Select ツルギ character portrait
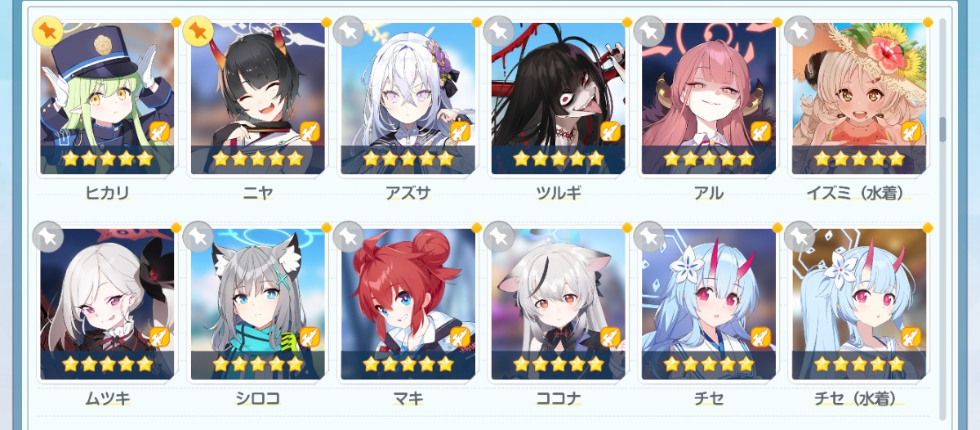Image resolution: width=980 pixels, height=430 pixels. pos(559,98)
